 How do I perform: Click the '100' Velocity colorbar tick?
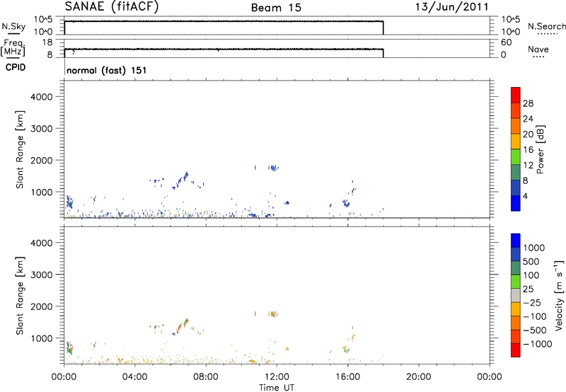(x=531, y=275)
